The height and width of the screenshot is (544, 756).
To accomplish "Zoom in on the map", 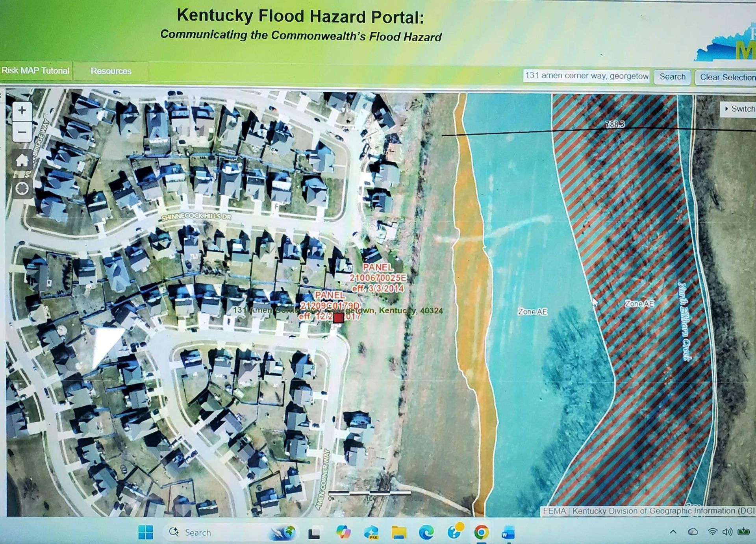I will [x=22, y=111].
